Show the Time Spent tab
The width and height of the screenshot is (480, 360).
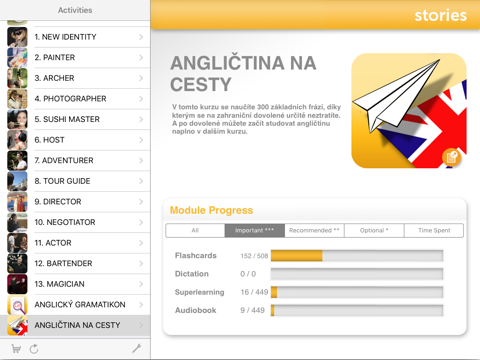click(434, 230)
